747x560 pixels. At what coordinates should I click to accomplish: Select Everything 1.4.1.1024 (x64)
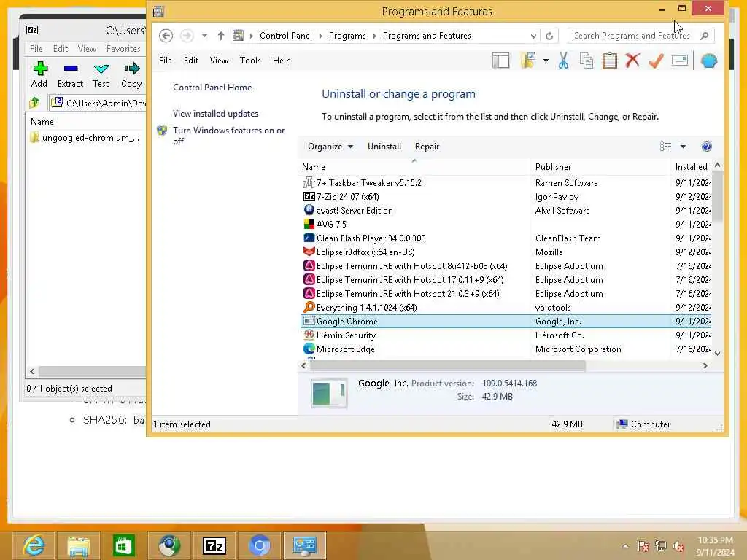click(506, 308)
